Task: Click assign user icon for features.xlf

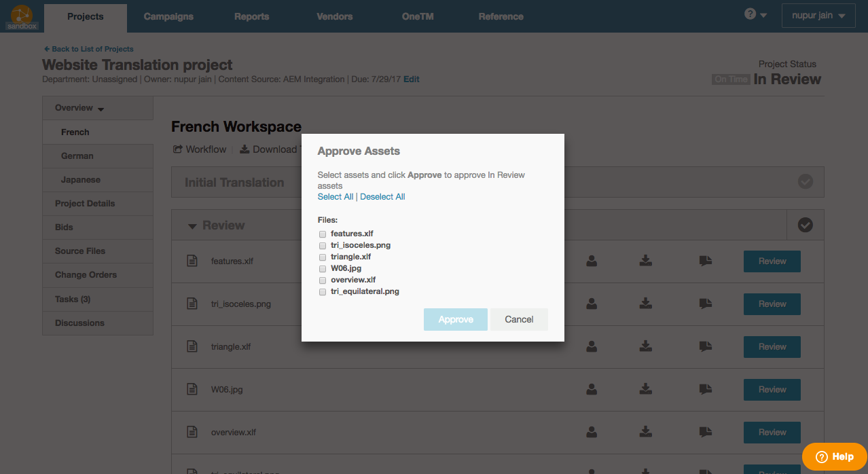Action: tap(592, 261)
